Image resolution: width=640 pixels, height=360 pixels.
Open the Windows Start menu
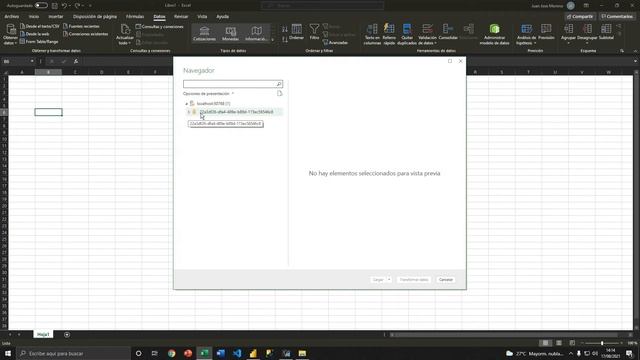point(8,353)
